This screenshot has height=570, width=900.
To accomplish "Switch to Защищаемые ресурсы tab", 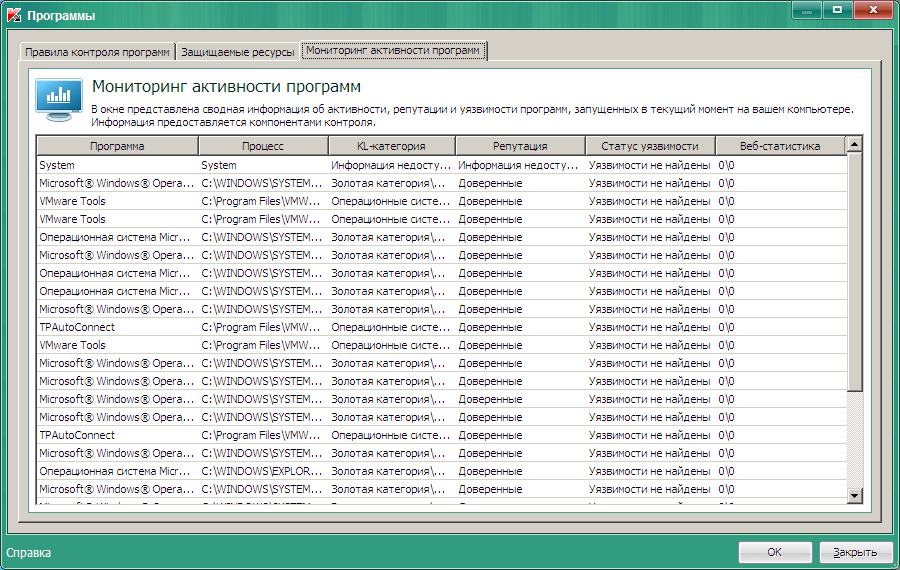I will point(238,52).
